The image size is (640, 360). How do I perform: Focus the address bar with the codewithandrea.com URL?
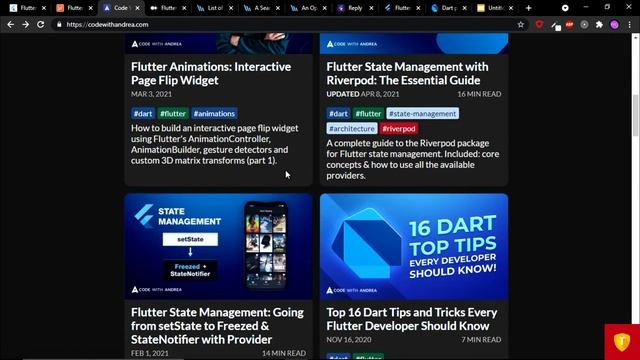[286, 24]
